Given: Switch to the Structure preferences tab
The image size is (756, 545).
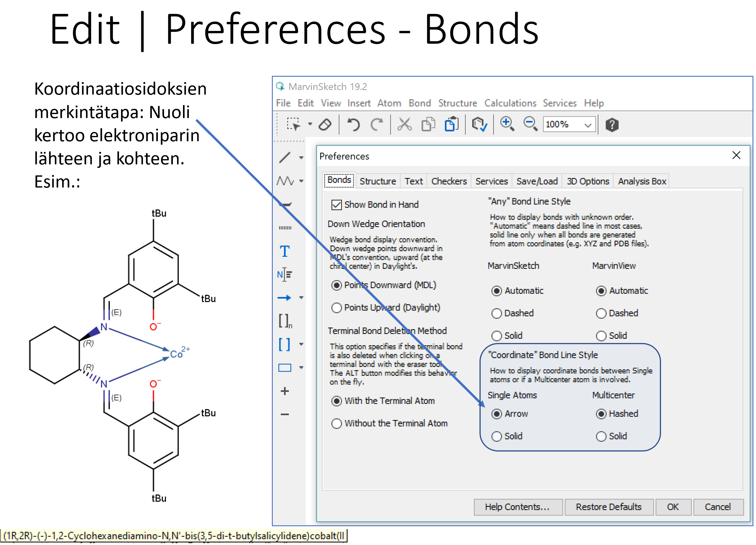Looking at the screenshot, I should click(378, 181).
